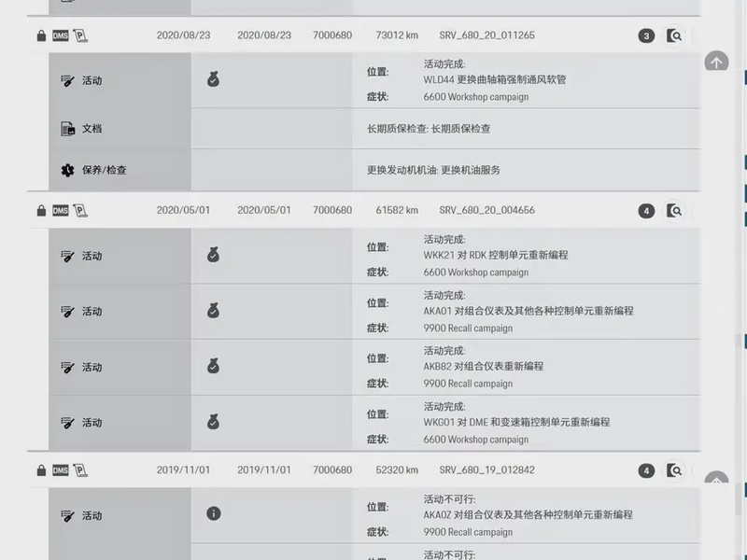The image size is (747, 560).
Task: Open details magnifier for SRV_680_19_012842 record
Action: click(x=674, y=471)
